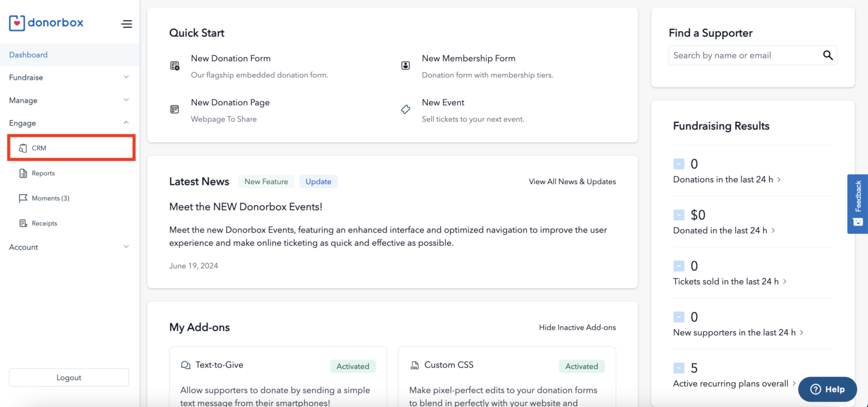Viewport: 868px width, 407px height.
Task: Click the New Donation Page icon
Action: point(175,109)
